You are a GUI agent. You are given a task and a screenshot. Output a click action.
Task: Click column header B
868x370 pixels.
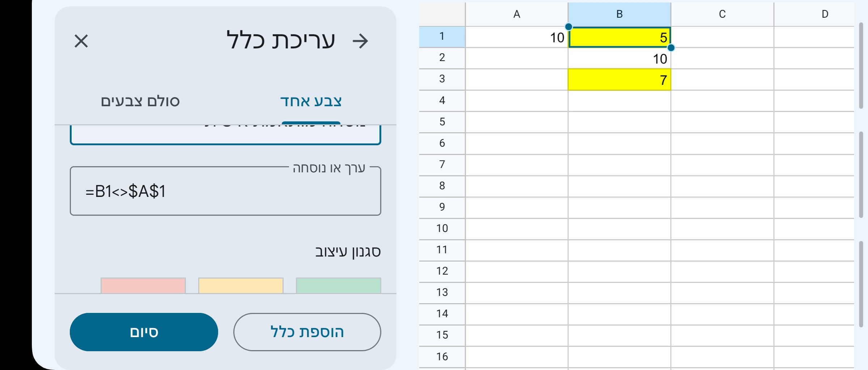(x=620, y=14)
